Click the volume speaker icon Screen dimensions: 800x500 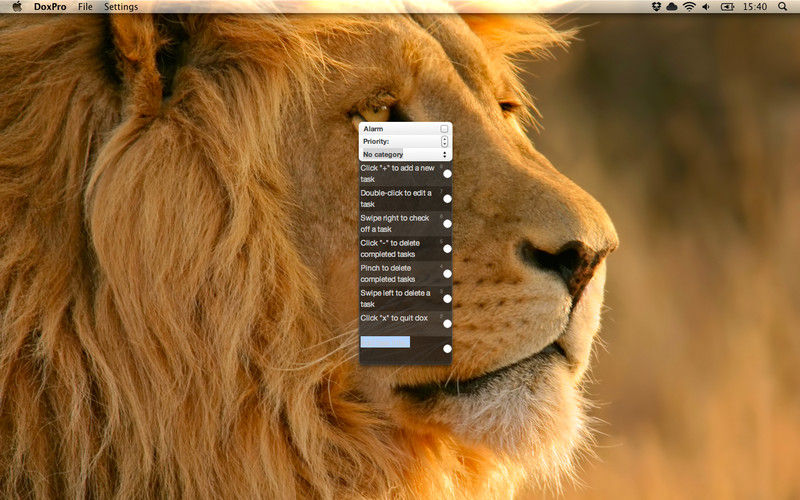tap(706, 7)
